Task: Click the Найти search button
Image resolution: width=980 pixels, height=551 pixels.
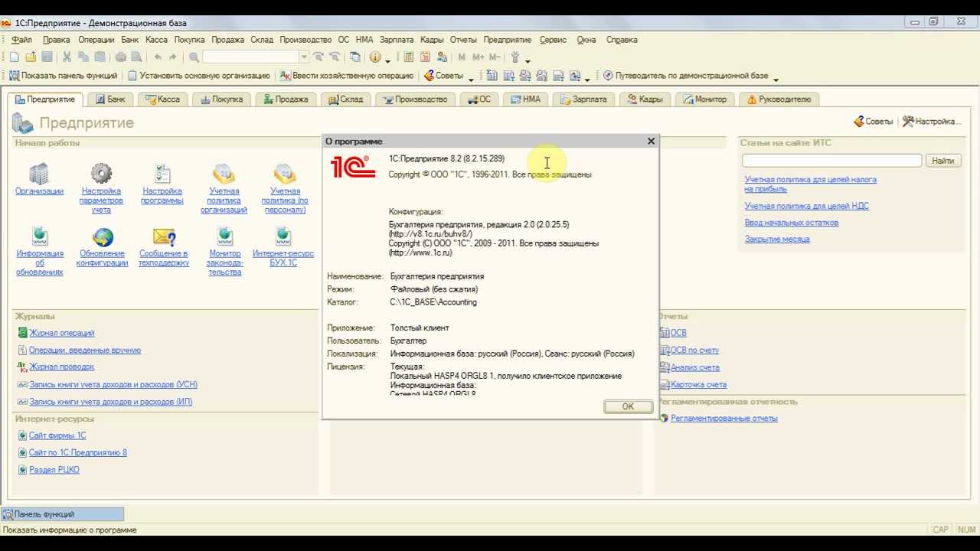Action: [x=943, y=161]
